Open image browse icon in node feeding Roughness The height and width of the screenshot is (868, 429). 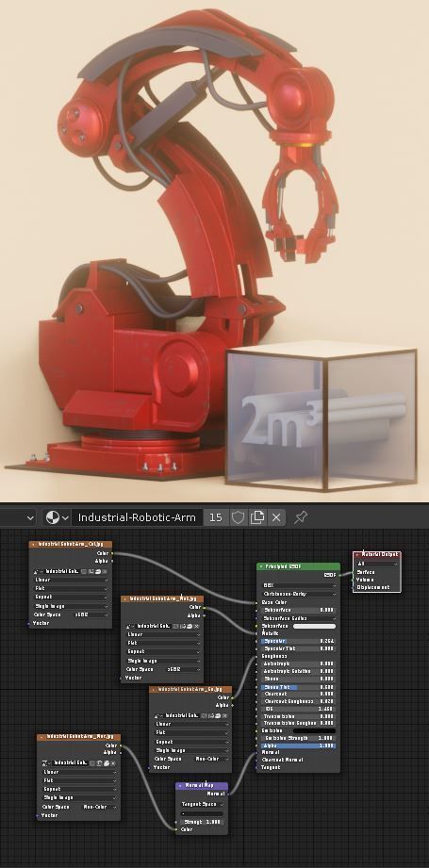click(157, 715)
